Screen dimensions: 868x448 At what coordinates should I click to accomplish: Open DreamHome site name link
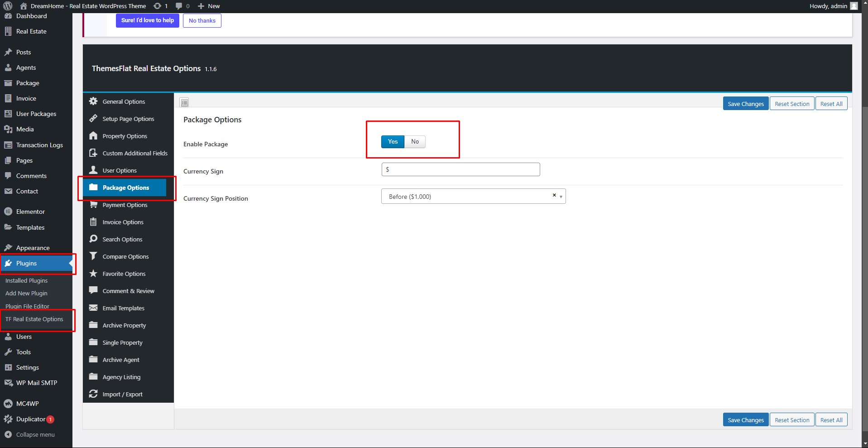pos(83,6)
